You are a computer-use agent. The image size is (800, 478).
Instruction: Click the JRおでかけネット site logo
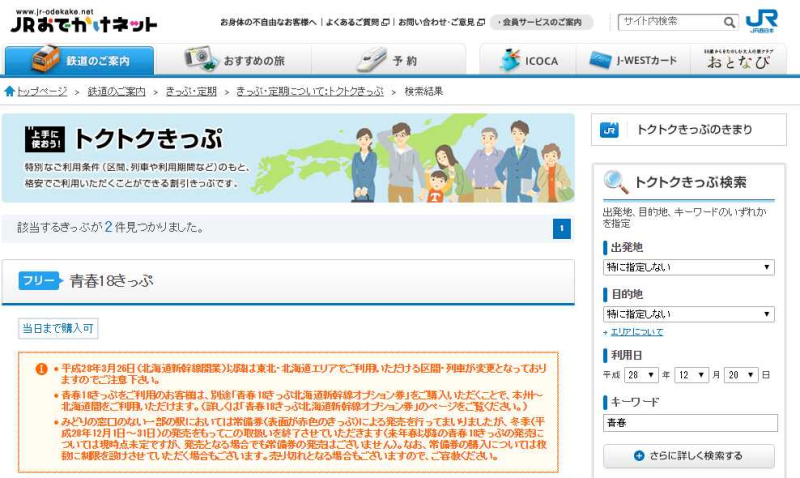point(84,21)
